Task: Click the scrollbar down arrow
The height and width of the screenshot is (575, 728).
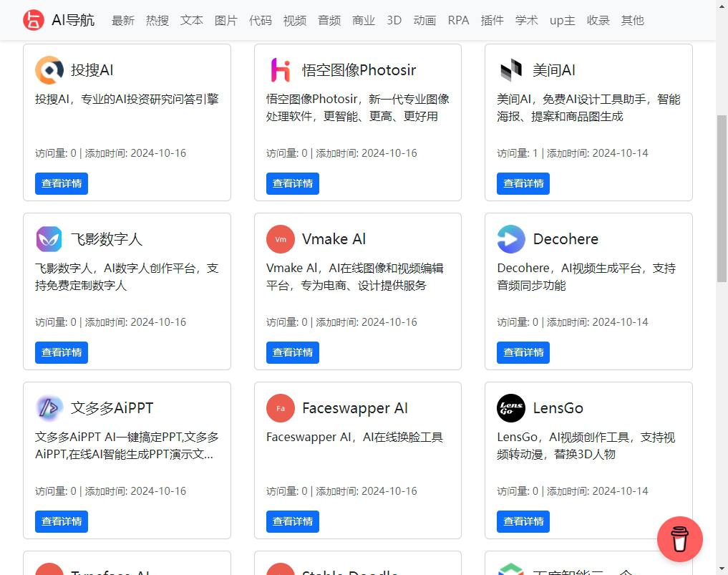Action: 722,569
